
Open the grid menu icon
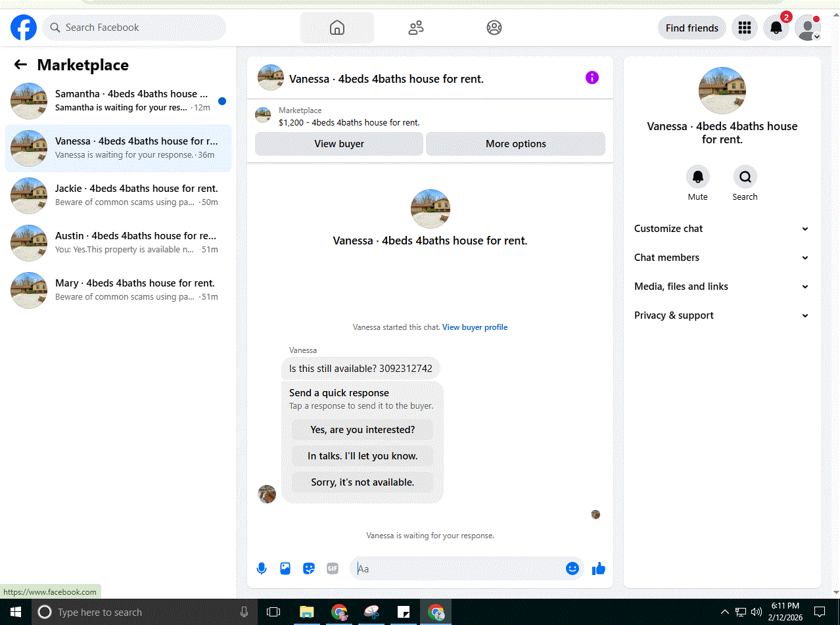[x=745, y=28]
